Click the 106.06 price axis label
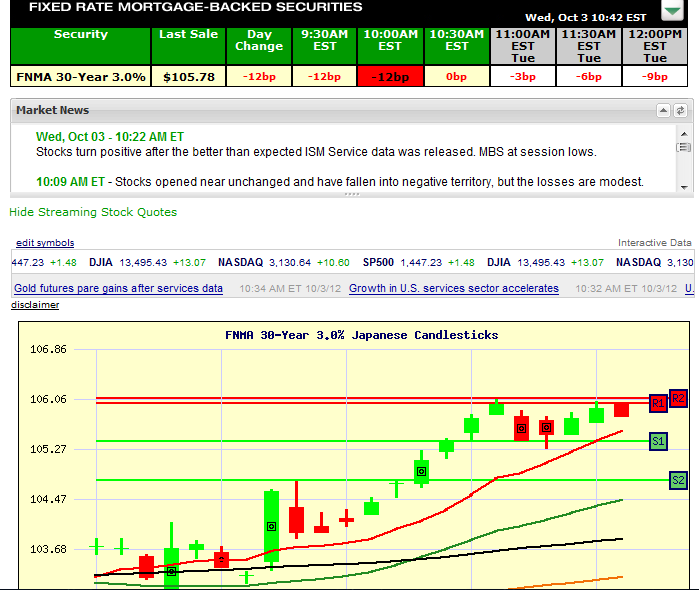Image resolution: width=699 pixels, height=590 pixels. click(48, 399)
